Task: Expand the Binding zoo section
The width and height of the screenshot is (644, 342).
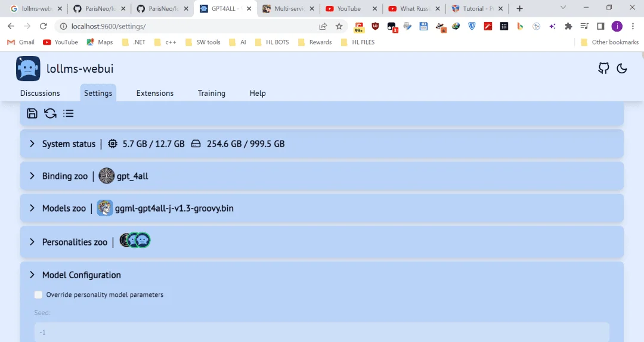Action: 32,176
